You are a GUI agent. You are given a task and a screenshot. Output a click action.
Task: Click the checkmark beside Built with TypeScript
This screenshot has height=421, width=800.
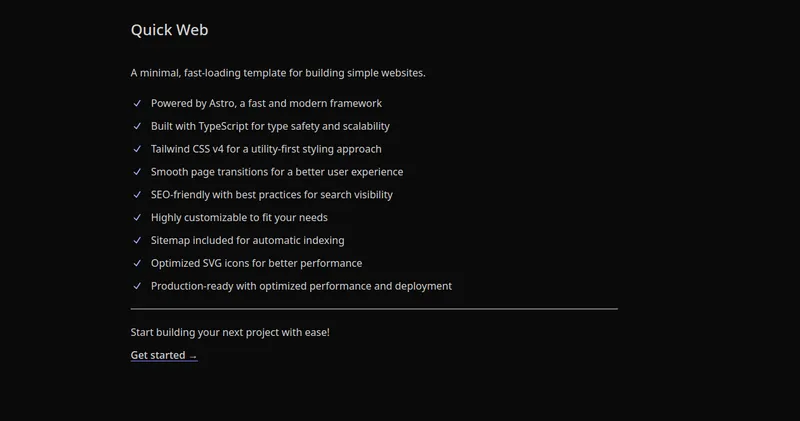pos(136,126)
